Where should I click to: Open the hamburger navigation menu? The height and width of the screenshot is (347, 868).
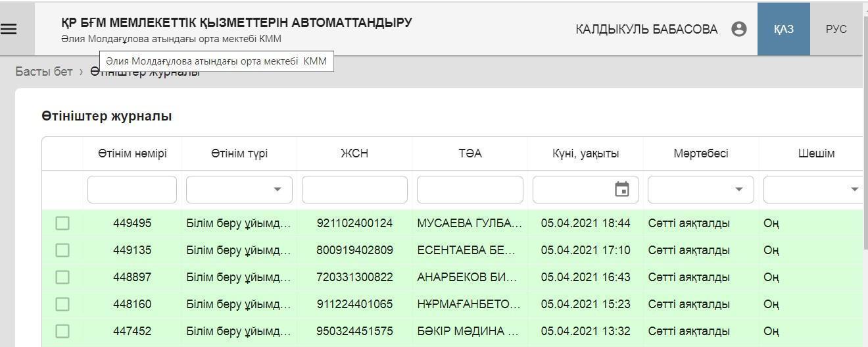9,29
